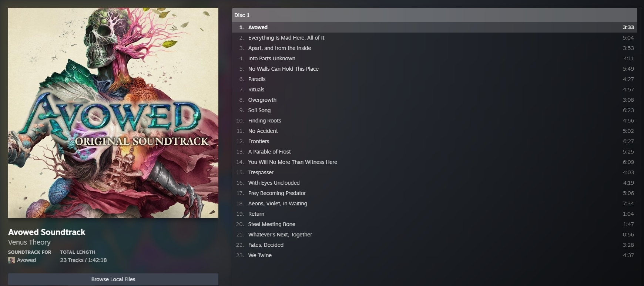Select the Frontiers track
Screen dimensions: 644x286
[x=435, y=141]
